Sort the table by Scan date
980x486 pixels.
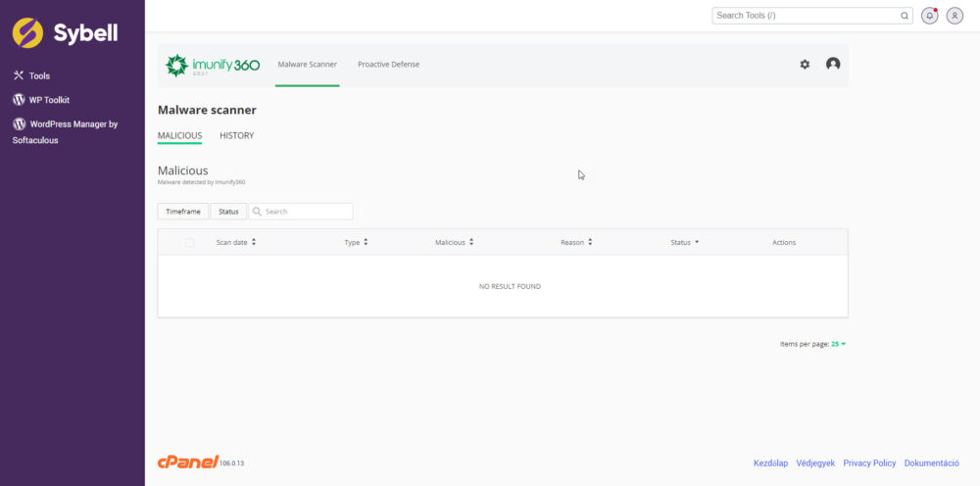pyautogui.click(x=235, y=242)
